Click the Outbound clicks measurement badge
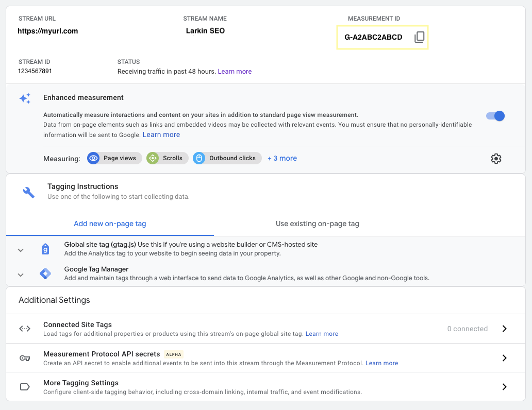 227,158
